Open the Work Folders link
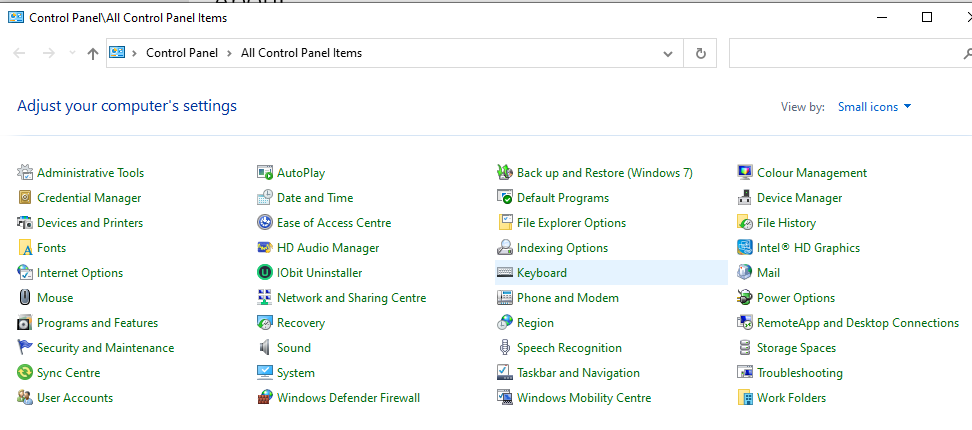 [792, 397]
